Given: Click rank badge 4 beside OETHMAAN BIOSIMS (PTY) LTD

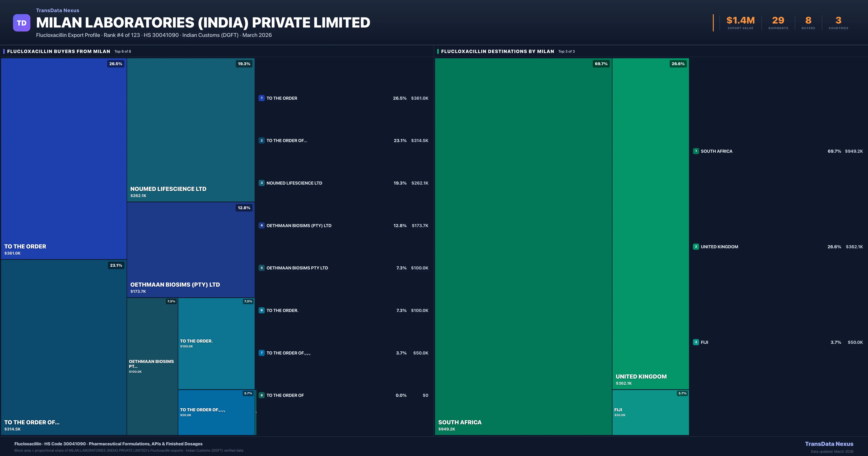Looking at the screenshot, I should (x=262, y=225).
